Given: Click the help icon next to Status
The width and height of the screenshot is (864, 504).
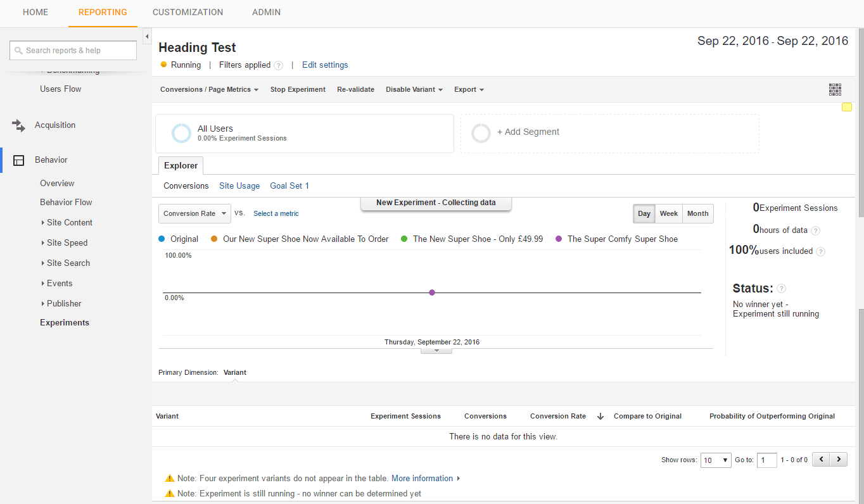Looking at the screenshot, I should [x=781, y=288].
